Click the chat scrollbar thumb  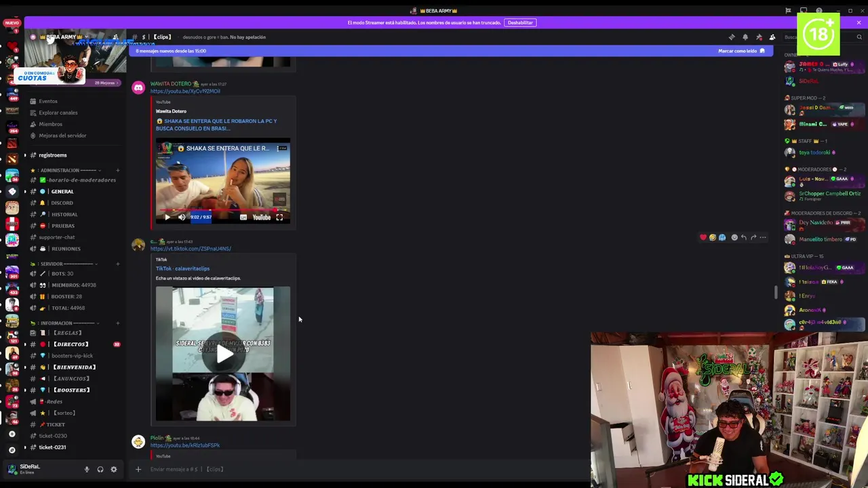click(777, 293)
